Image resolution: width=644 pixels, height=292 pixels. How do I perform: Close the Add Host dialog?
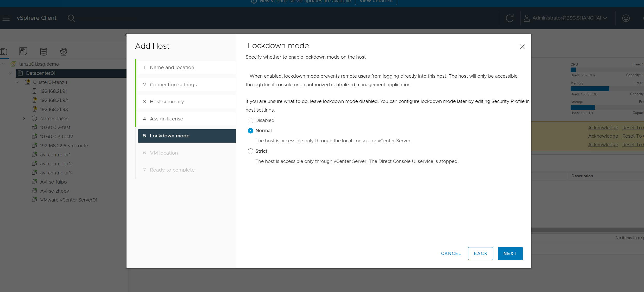point(522,47)
